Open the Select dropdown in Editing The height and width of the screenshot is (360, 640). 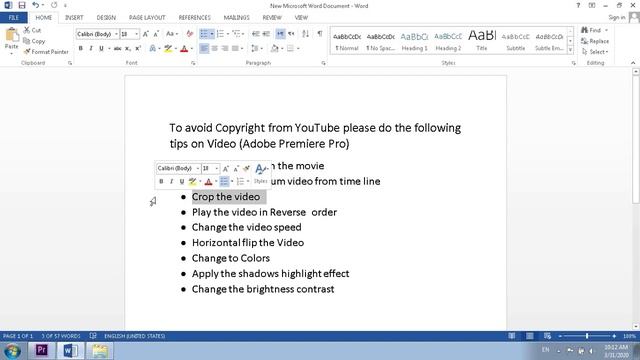pyautogui.click(x=596, y=52)
